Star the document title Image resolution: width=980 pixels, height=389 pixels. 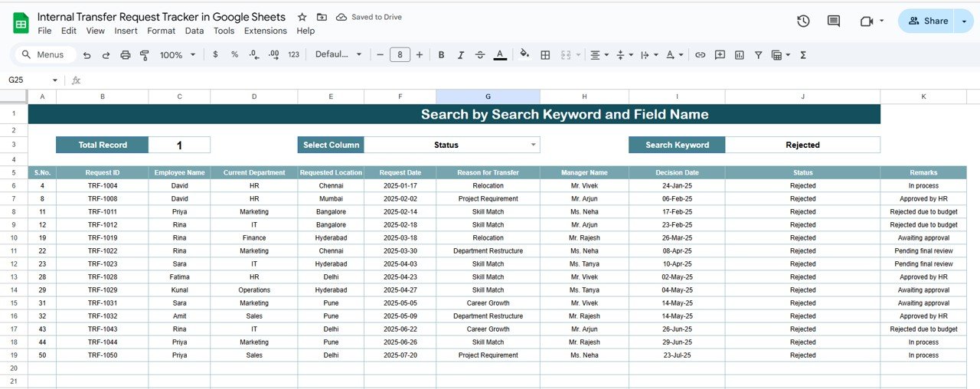click(x=302, y=17)
